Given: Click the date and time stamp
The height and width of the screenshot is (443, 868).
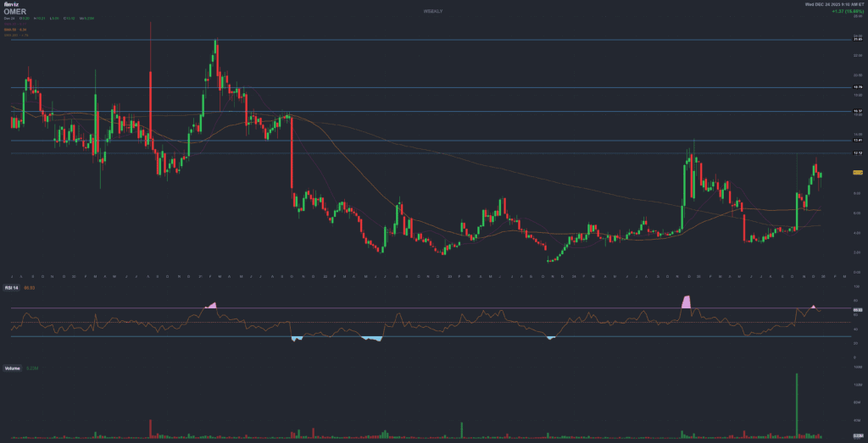Looking at the screenshot, I should click(x=832, y=5).
